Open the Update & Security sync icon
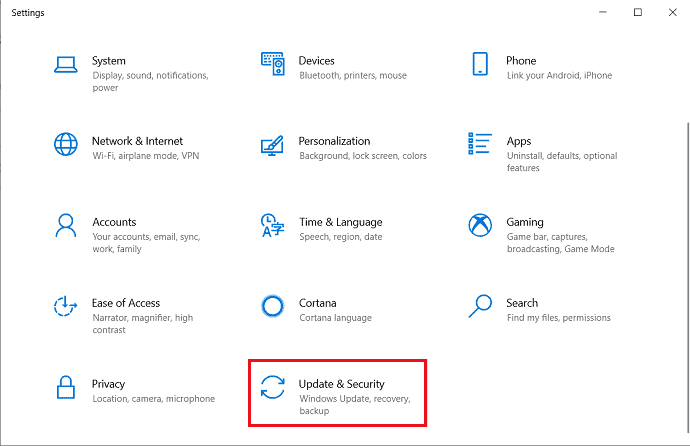The image size is (690, 446). [272, 387]
